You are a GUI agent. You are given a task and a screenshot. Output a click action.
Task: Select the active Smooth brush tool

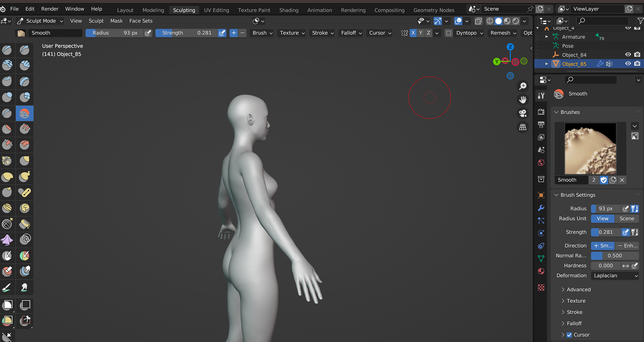click(x=24, y=114)
